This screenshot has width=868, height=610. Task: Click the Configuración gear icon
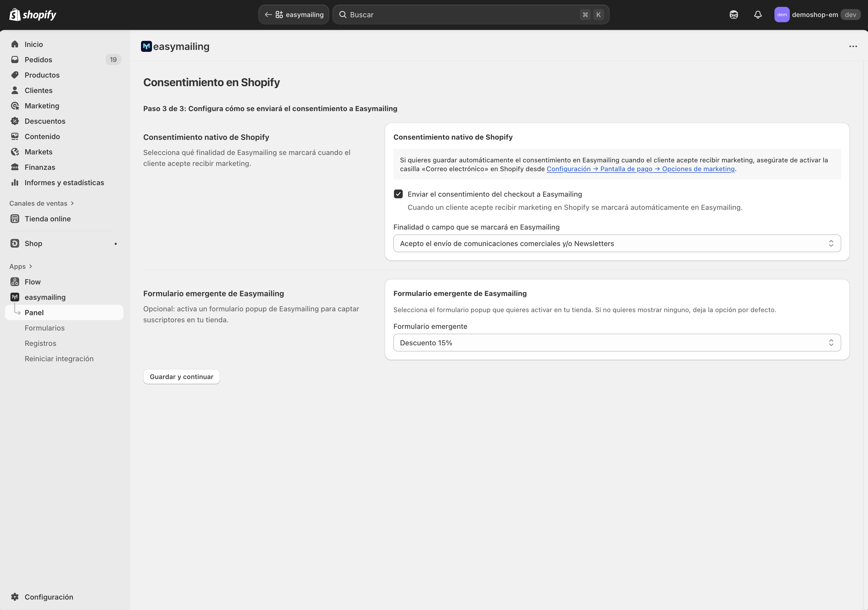click(15, 597)
